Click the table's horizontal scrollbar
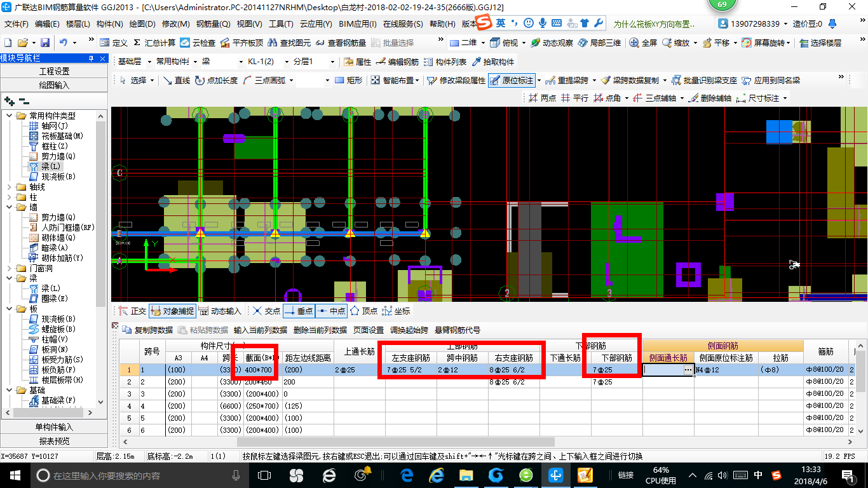Viewport: 868px width, 488px height. pos(395,442)
